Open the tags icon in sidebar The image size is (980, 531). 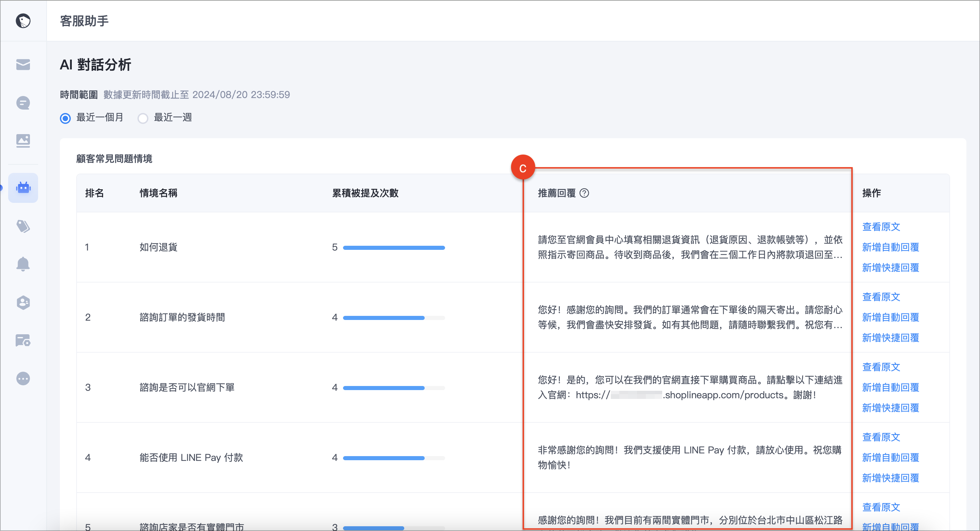pyautogui.click(x=23, y=226)
